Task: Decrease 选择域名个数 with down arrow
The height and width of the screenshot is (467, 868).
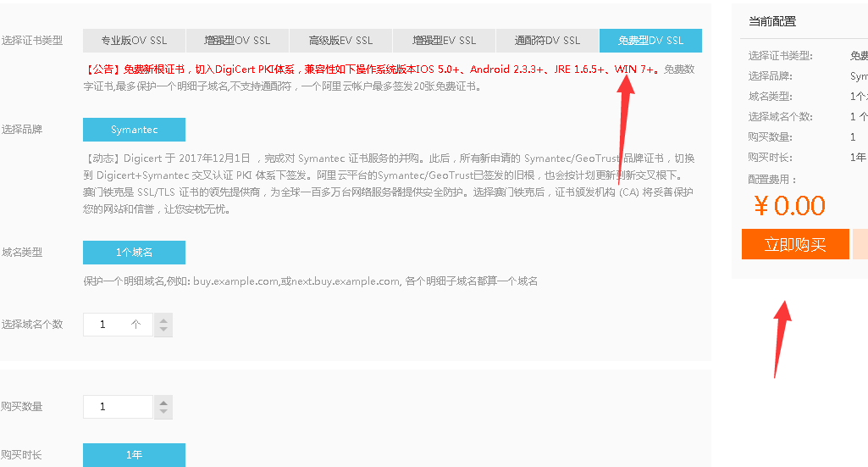Action: coord(163,331)
